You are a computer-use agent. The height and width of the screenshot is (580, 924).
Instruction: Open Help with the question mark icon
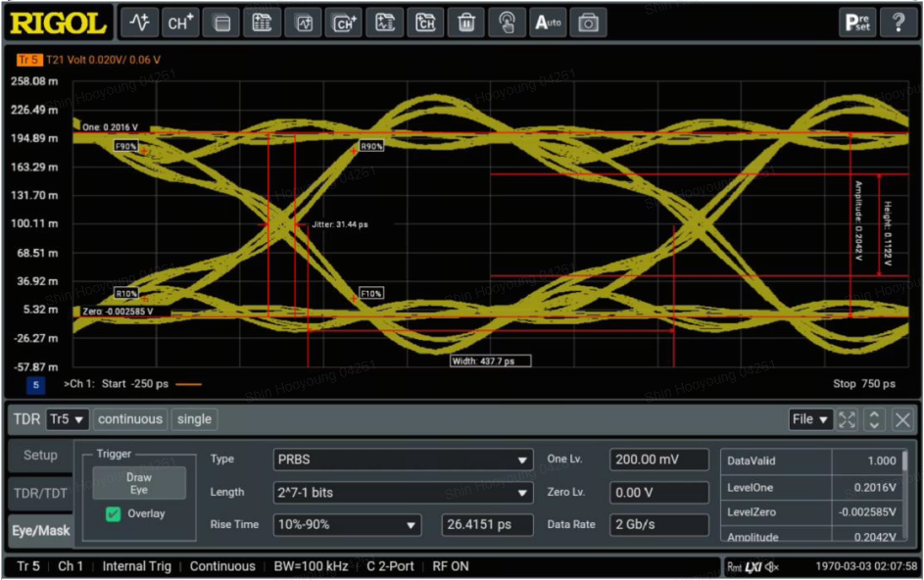[x=899, y=23]
